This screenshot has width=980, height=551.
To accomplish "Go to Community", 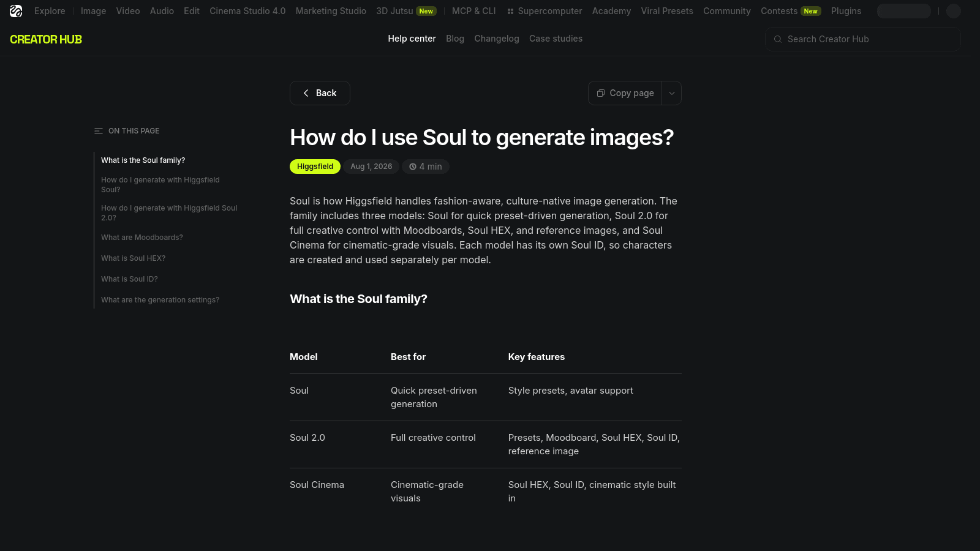I will (x=727, y=11).
